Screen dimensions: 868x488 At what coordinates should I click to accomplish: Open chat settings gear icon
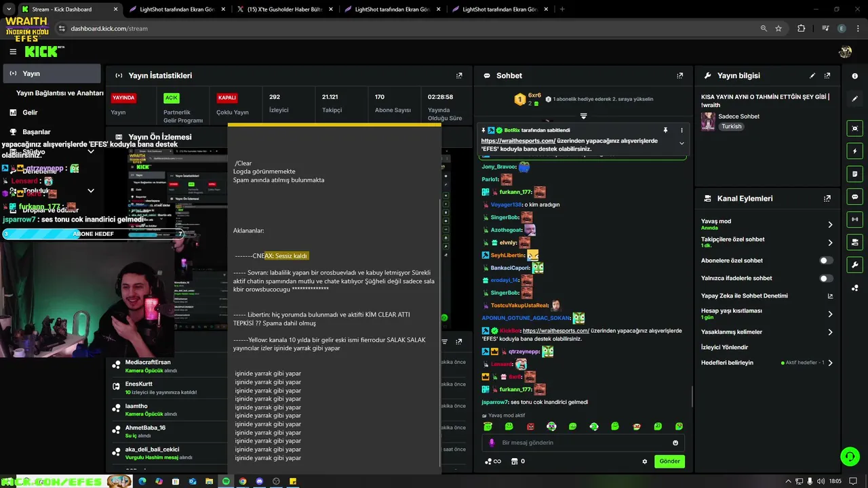pyautogui.click(x=645, y=462)
